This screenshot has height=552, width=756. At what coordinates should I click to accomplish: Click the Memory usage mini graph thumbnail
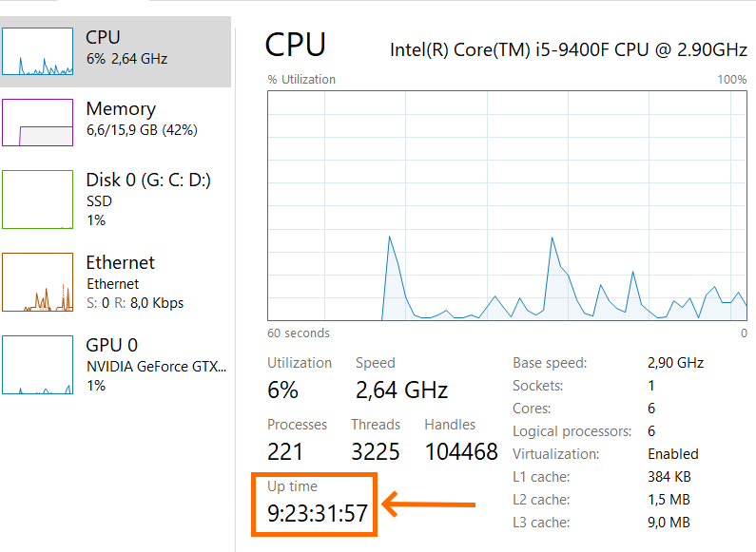pos(37,122)
